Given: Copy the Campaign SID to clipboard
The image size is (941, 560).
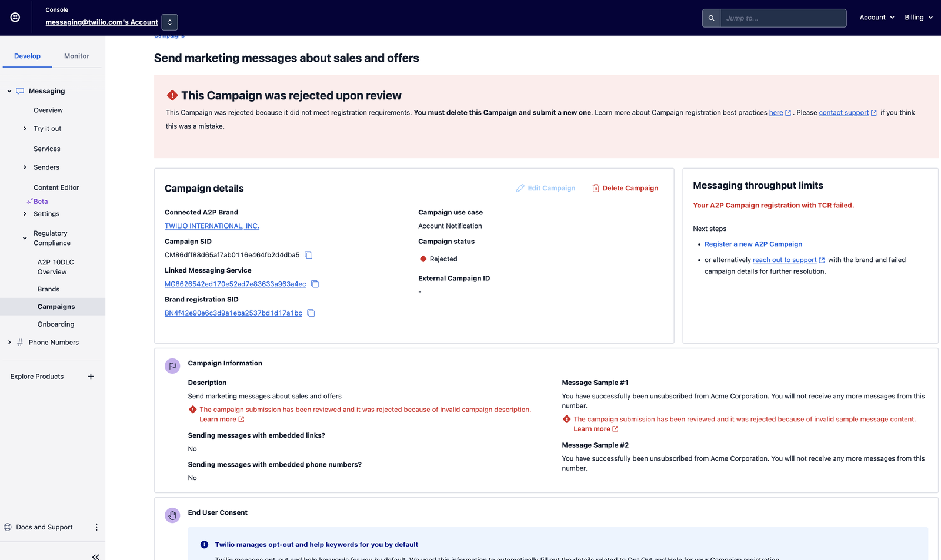Looking at the screenshot, I should pyautogui.click(x=309, y=255).
